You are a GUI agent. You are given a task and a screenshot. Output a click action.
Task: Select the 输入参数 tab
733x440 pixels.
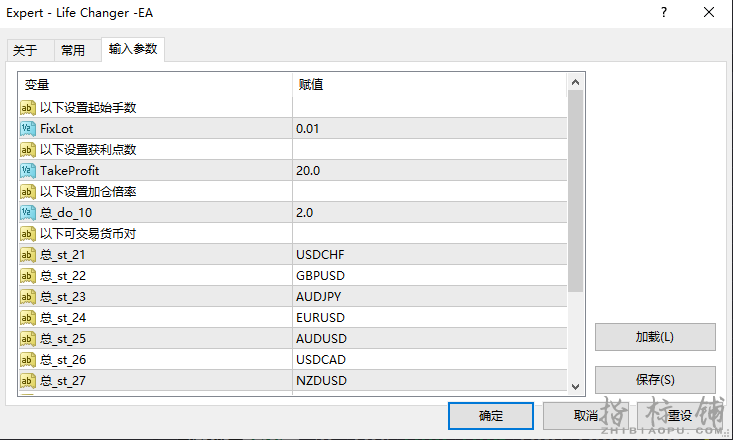tap(133, 50)
